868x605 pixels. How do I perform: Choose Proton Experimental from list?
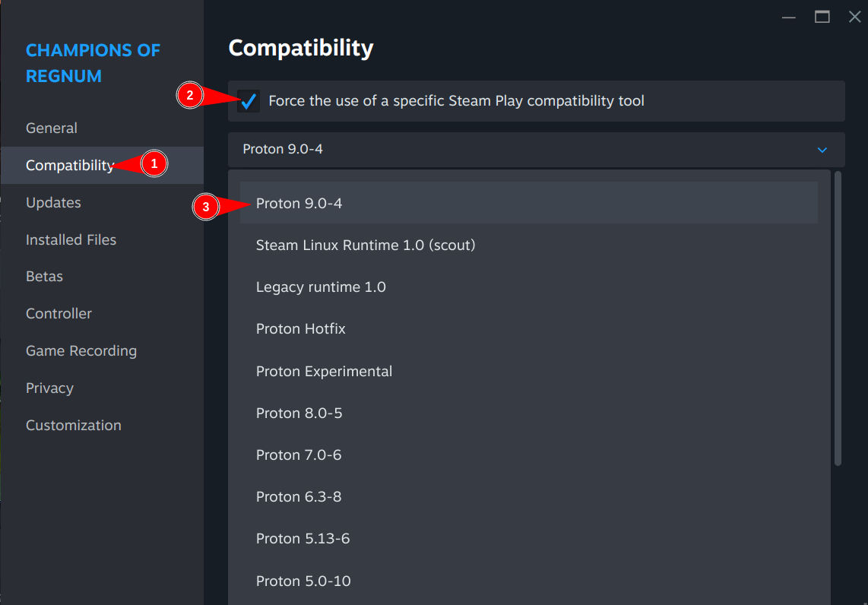pyautogui.click(x=324, y=372)
